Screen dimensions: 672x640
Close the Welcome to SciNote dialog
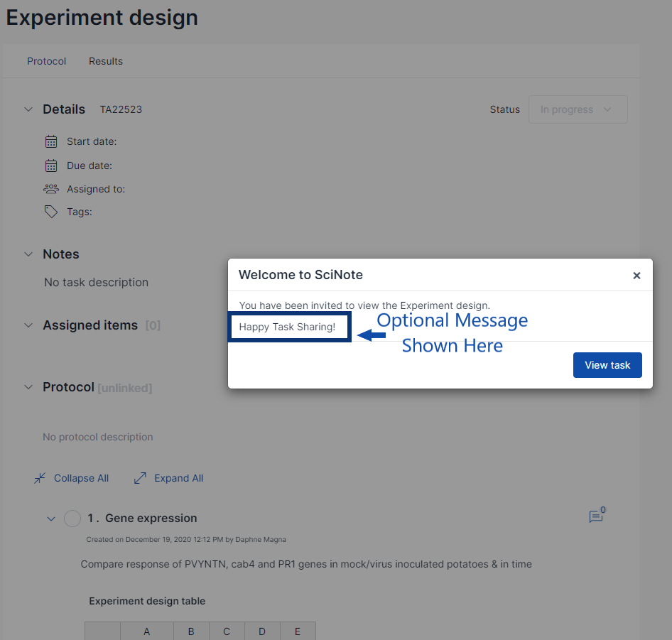click(x=636, y=276)
